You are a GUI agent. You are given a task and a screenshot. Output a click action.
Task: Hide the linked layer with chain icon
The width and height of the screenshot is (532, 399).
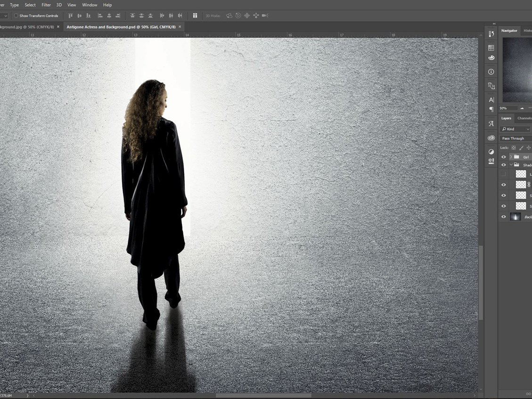point(504,185)
